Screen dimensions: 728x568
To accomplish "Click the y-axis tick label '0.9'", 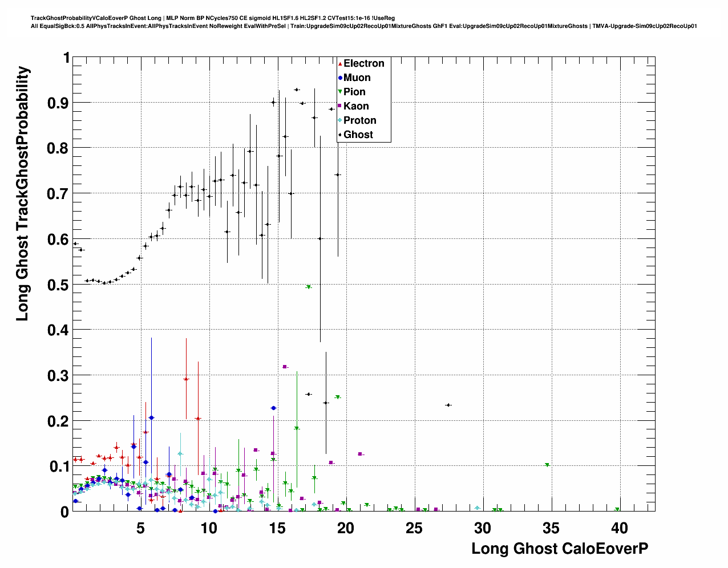I will coord(58,103).
